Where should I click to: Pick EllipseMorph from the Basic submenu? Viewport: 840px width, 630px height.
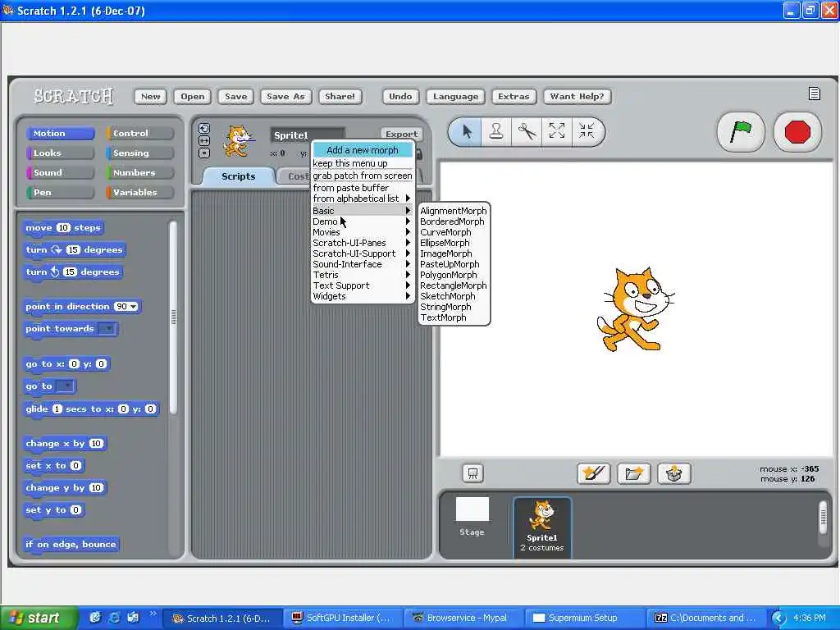coord(453,243)
